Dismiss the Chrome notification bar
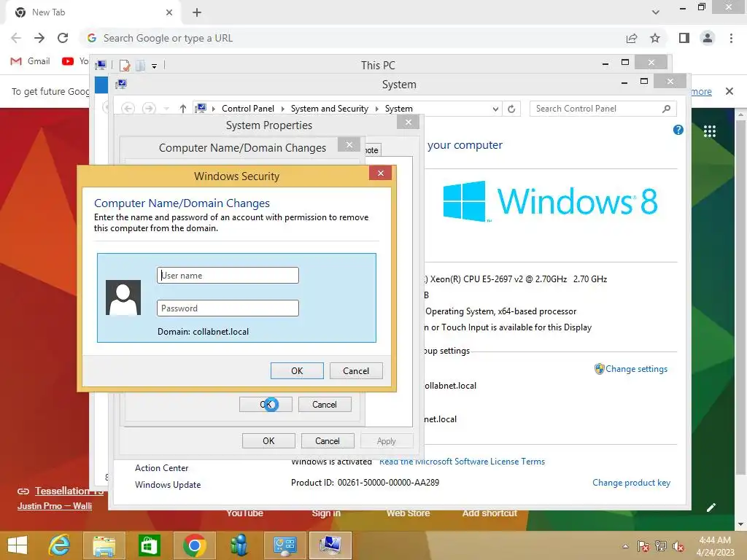This screenshot has height=560, width=747. tap(729, 91)
